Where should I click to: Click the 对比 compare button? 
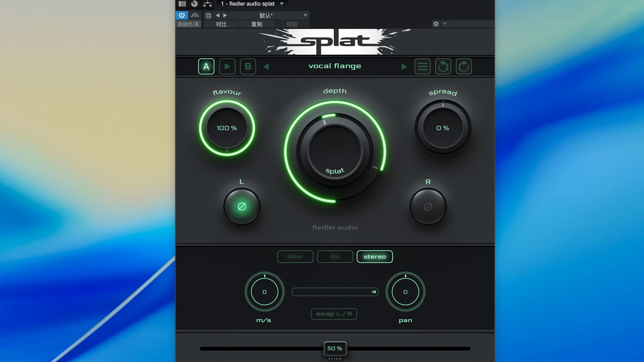(221, 24)
